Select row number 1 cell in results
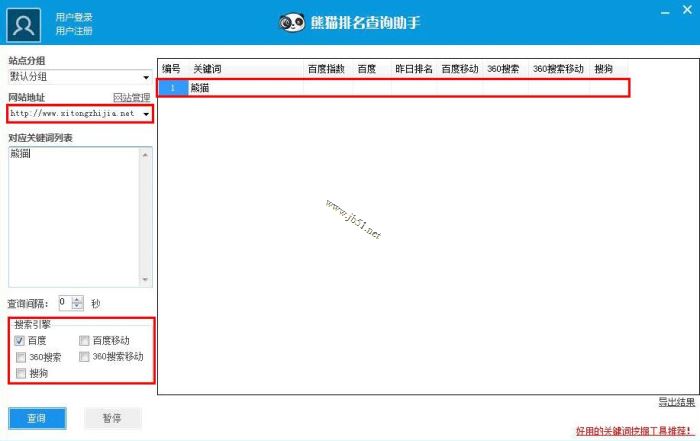The height and width of the screenshot is (441, 700). [x=173, y=88]
